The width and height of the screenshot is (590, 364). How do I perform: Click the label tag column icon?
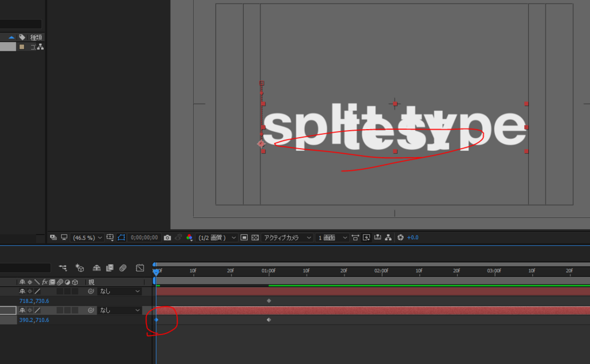pyautogui.click(x=22, y=37)
